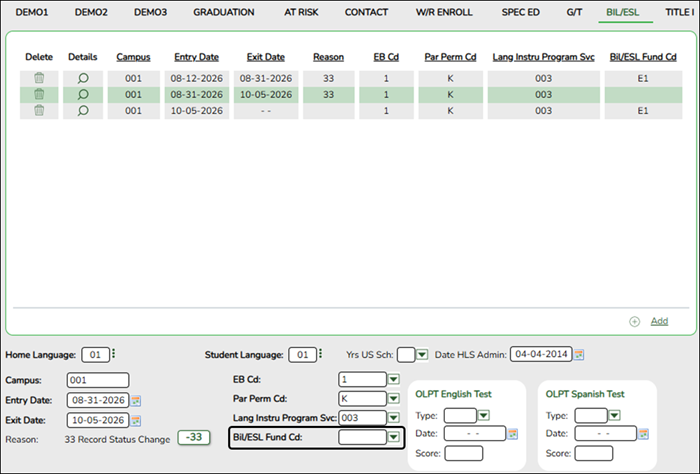The image size is (700, 474).
Task: Open Student Language lookup ellipsis
Action: [321, 353]
